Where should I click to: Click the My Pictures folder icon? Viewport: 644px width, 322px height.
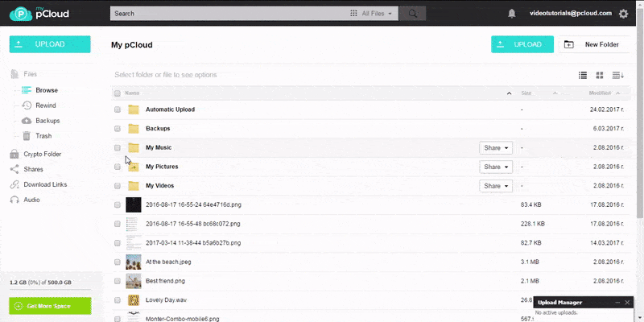point(134,167)
